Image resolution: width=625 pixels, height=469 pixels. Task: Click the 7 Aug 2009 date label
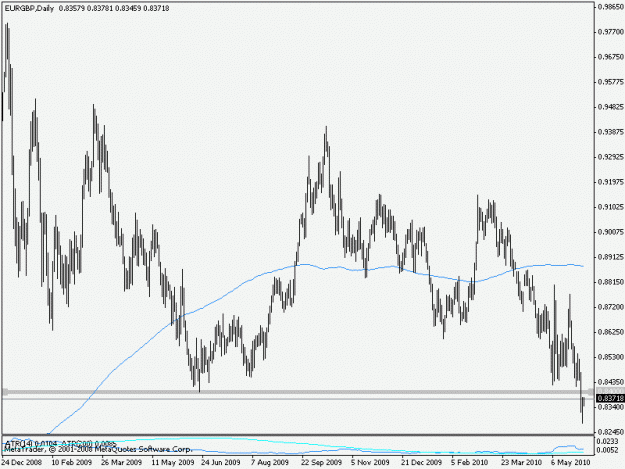(270, 463)
